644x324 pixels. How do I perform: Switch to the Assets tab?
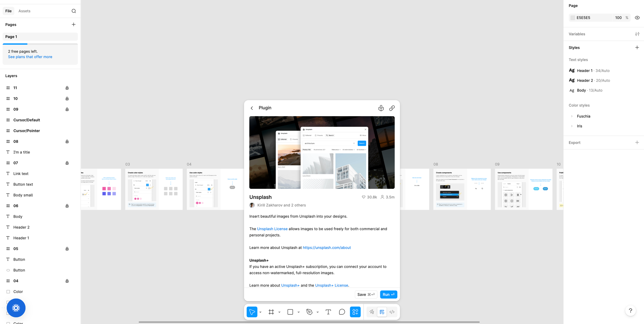click(x=24, y=11)
